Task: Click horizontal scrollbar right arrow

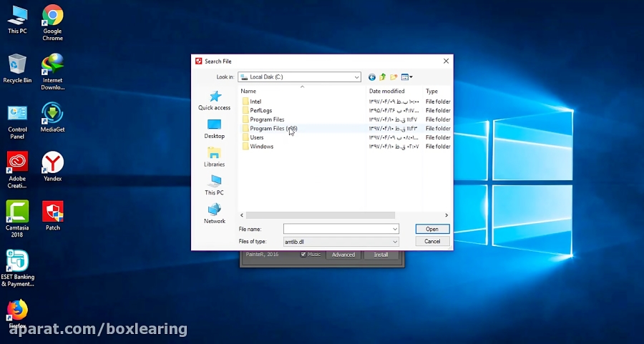Action: (x=447, y=215)
